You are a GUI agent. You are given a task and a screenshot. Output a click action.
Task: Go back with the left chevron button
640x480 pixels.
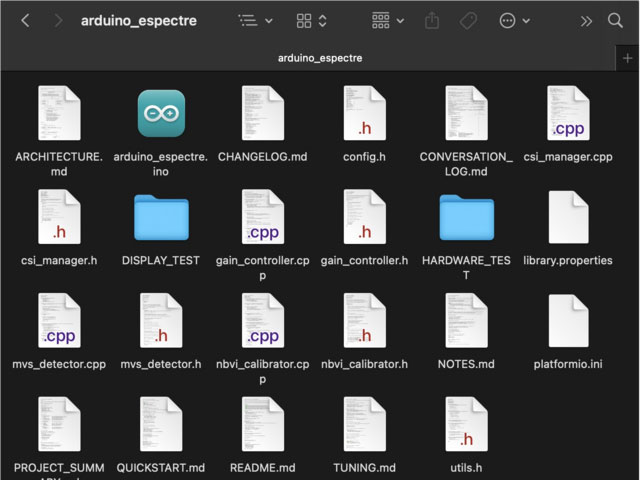tap(25, 20)
